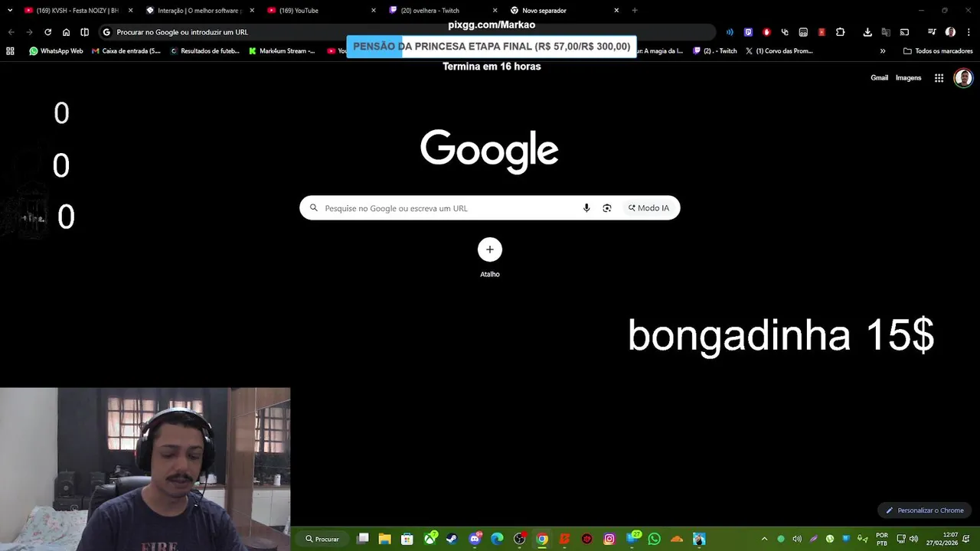The image size is (980, 551).
Task: Close the ovelhera - Twitch tab
Action: tap(495, 11)
